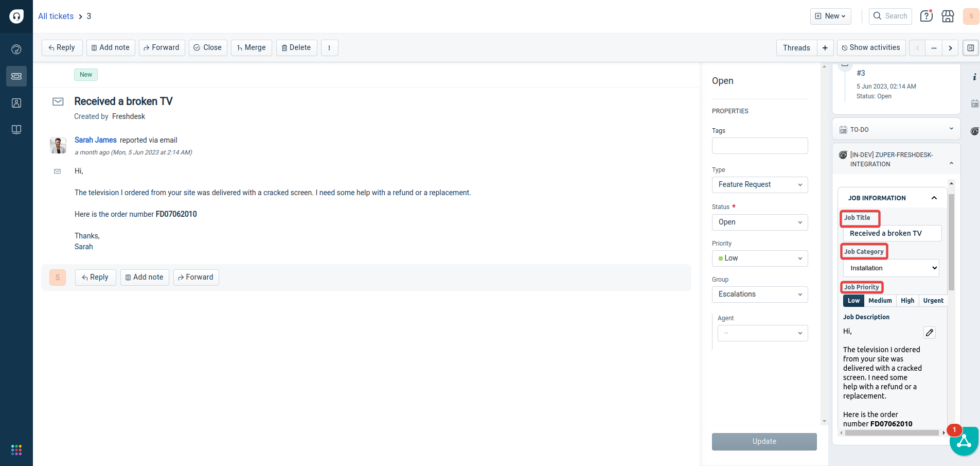The height and width of the screenshot is (466, 980).
Task: Open the Tickets icon in left sidebar
Action: (x=16, y=76)
